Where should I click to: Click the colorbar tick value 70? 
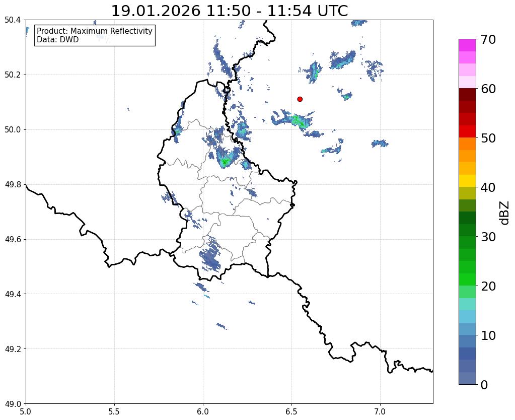click(488, 39)
